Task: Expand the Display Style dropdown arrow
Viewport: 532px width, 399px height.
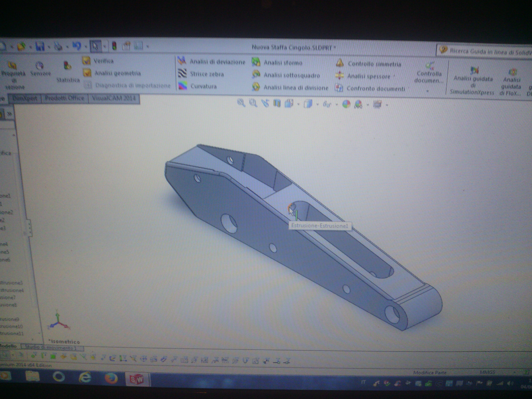Action: click(x=317, y=105)
